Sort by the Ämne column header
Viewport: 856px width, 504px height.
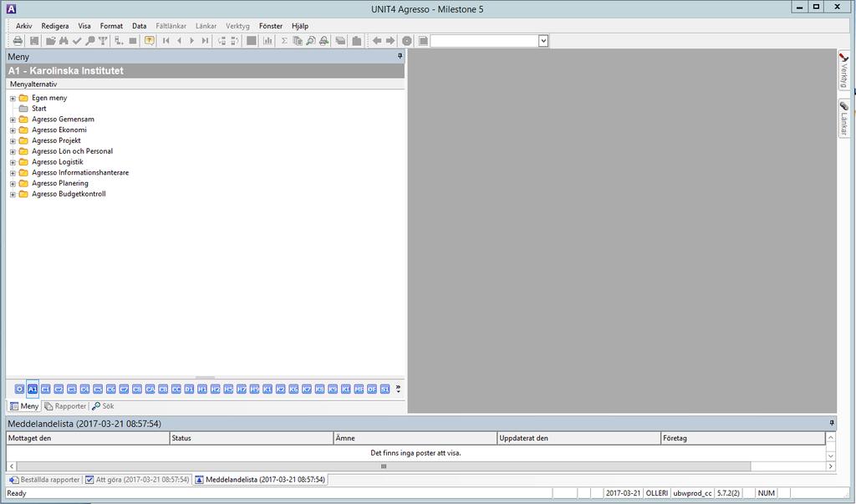pyautogui.click(x=415, y=438)
